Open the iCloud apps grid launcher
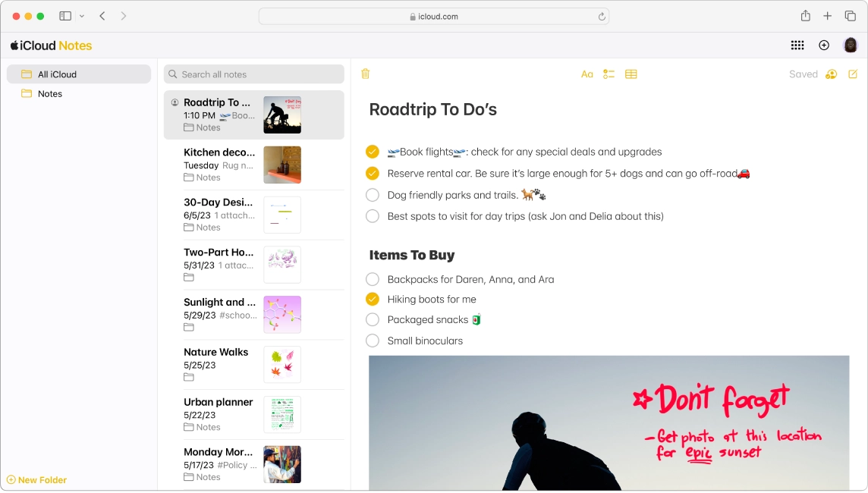The width and height of the screenshot is (868, 493). 797,45
